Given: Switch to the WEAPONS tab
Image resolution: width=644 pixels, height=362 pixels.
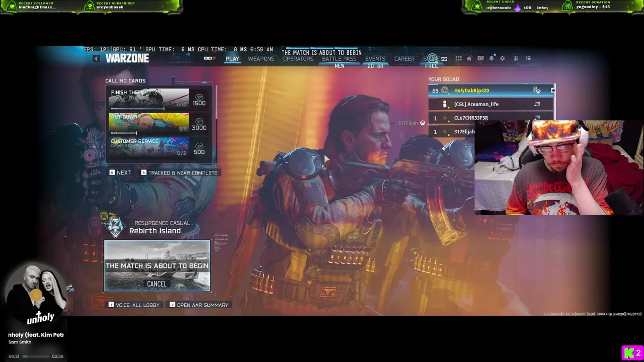Looking at the screenshot, I should click(261, 59).
